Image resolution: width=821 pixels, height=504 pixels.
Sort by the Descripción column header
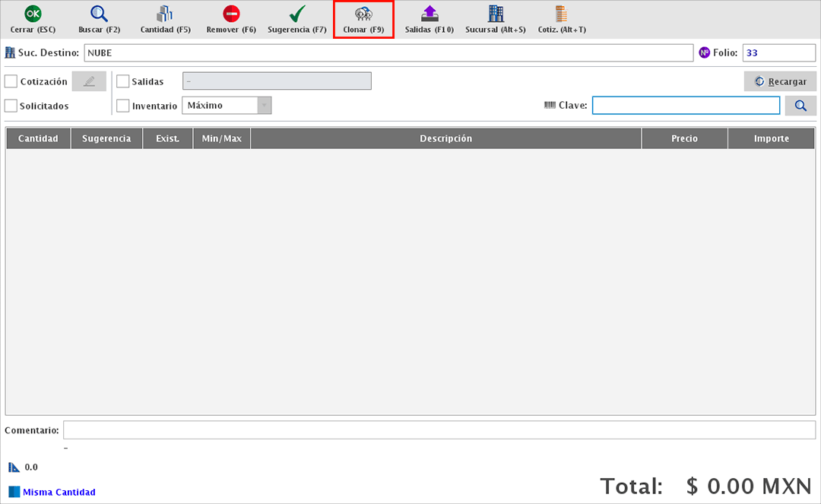445,138
